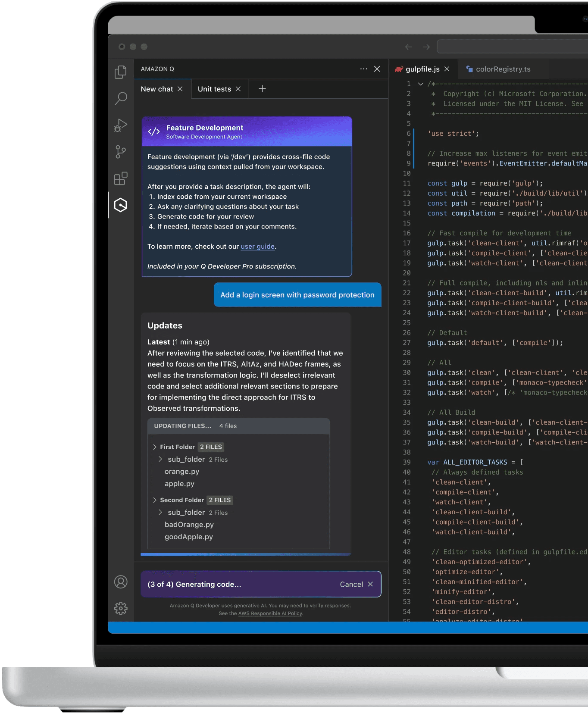Click line number 39 in the gutter
The height and width of the screenshot is (713, 588).
407,462
